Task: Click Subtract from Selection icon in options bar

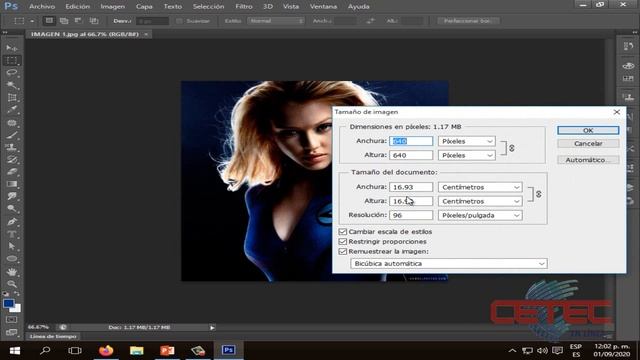Action: [x=78, y=20]
